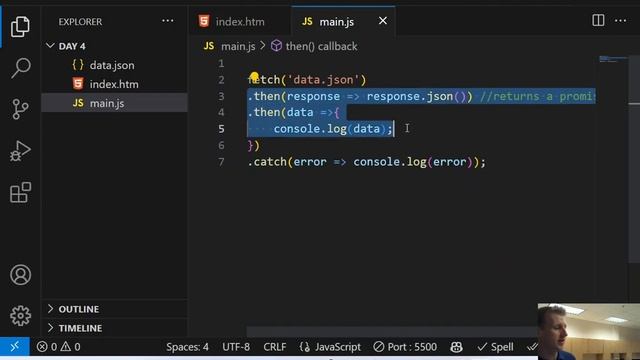Click the Port : 5500 Live Server status
Image resolution: width=640 pixels, height=360 pixels.
coord(405,347)
